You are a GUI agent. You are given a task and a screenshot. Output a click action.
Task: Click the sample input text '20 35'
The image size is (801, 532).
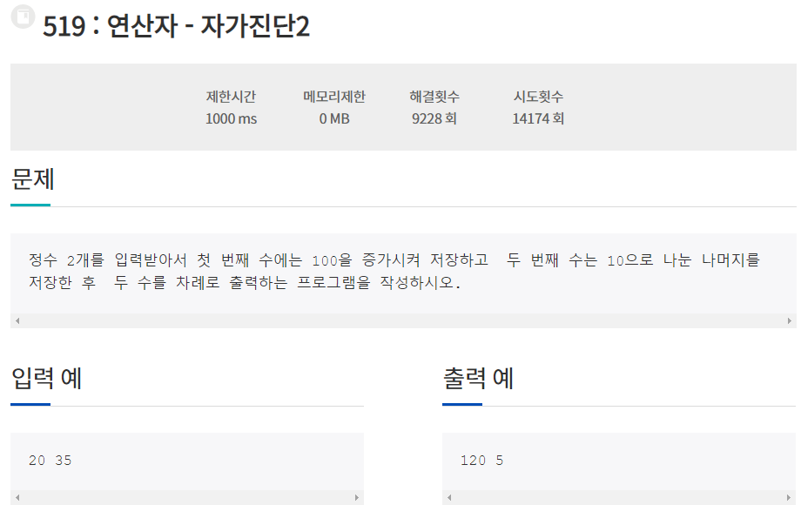(50, 460)
